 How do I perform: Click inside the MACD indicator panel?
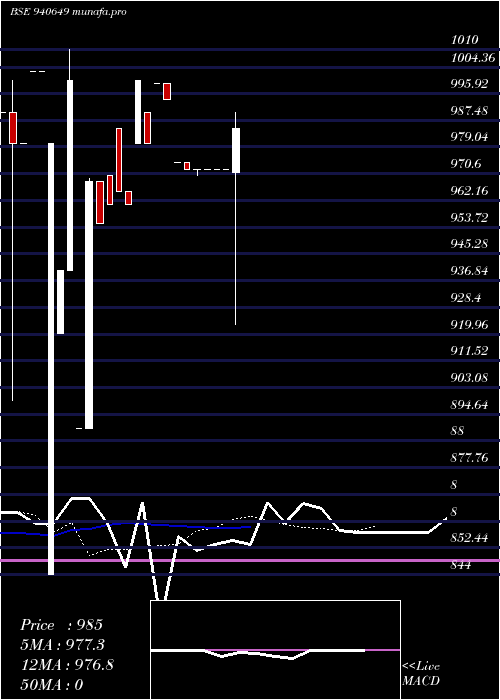pyautogui.click(x=275, y=650)
